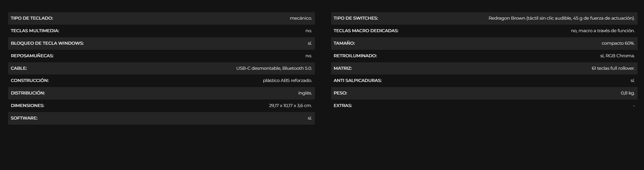The width and height of the screenshot is (644, 170).
Task: Click the REPOSAMUÑECAS label
Action: pyautogui.click(x=32, y=56)
